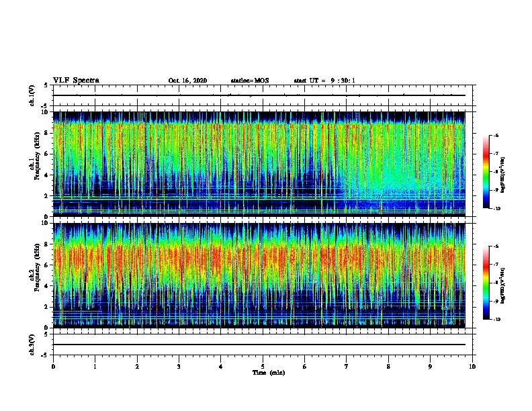This screenshot has width=532, height=411.
Task: Click the "4" frequency tick of ch.1 plot
Action: pos(47,175)
